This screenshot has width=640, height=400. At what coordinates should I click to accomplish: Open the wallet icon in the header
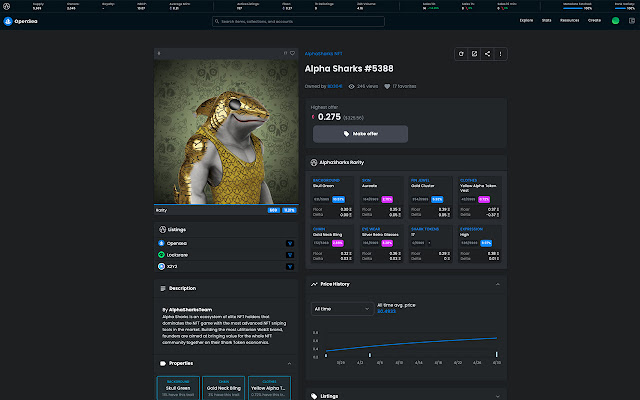pyautogui.click(x=631, y=21)
